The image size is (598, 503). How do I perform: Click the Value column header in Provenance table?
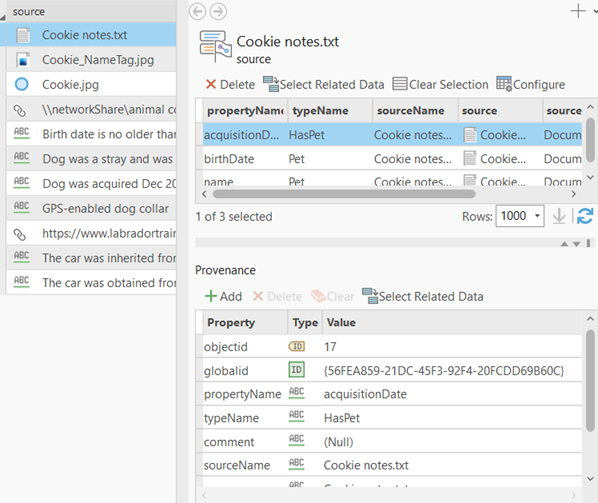pos(452,323)
